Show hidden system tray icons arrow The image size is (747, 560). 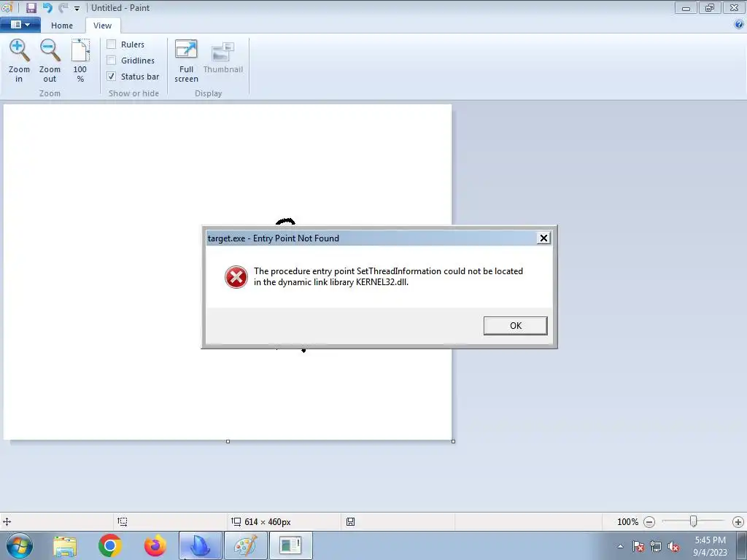click(620, 546)
